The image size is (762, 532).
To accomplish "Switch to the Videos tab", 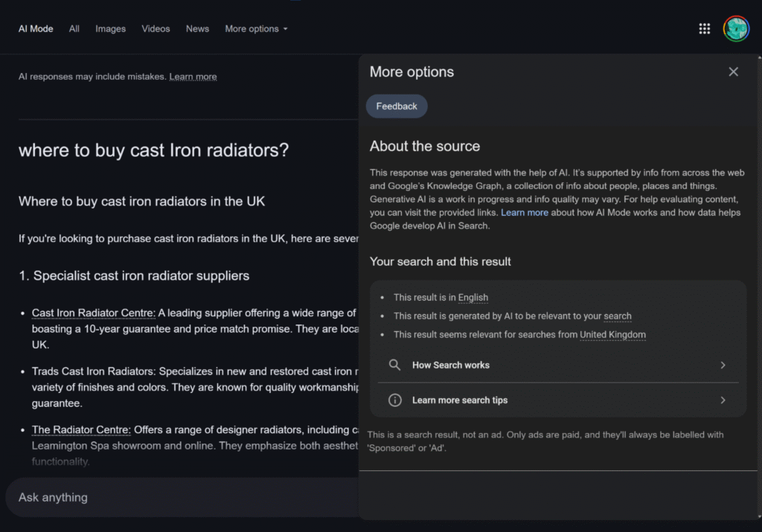I will (156, 29).
